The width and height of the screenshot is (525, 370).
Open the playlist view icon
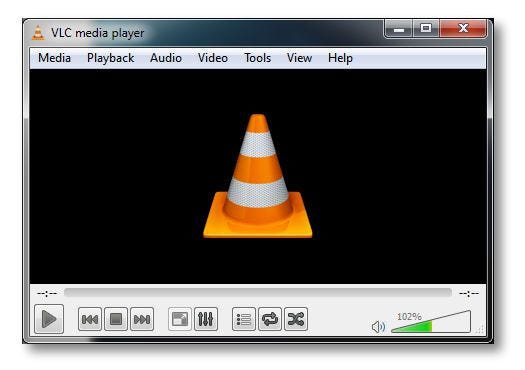point(244,319)
